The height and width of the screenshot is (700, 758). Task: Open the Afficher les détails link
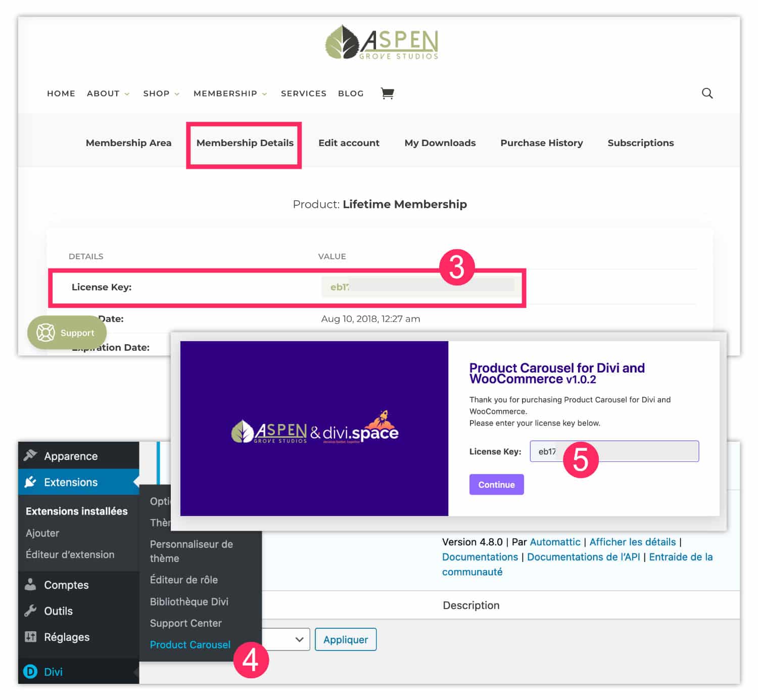[632, 542]
